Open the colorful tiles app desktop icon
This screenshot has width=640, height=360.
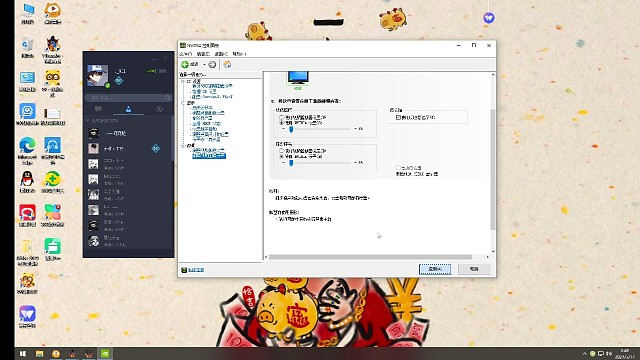click(x=53, y=216)
